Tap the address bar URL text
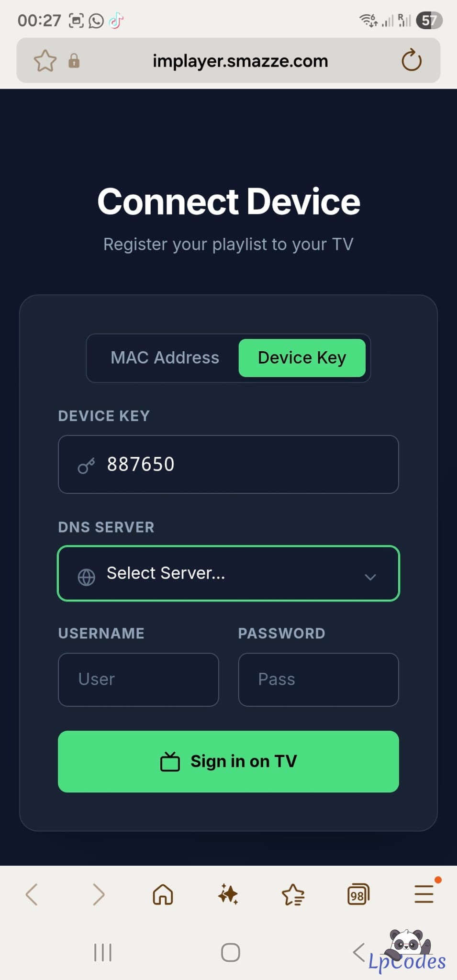 click(x=240, y=61)
